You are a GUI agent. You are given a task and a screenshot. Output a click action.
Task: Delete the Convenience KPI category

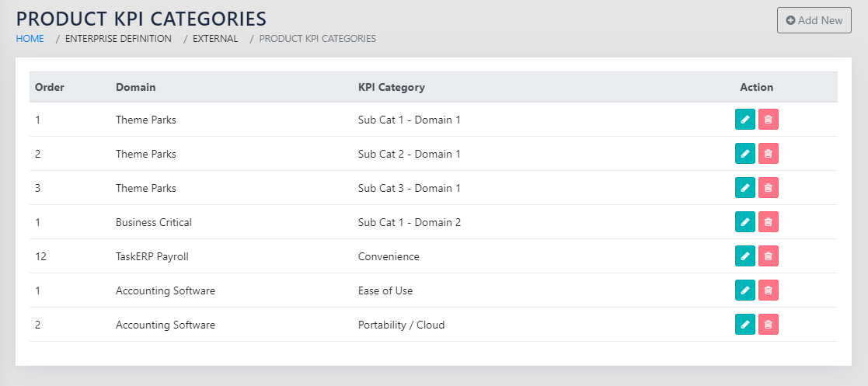point(768,256)
